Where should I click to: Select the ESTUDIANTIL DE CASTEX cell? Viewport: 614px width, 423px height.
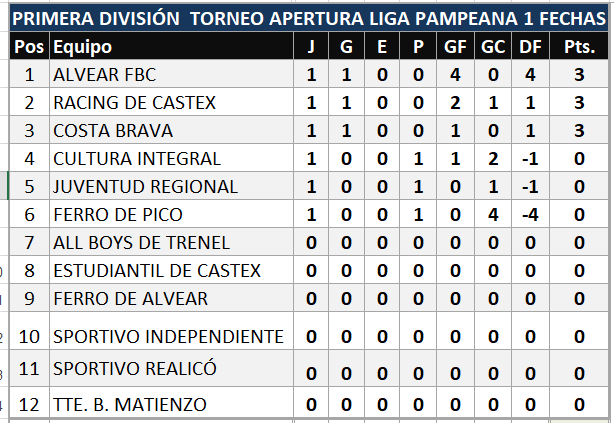[x=157, y=271]
